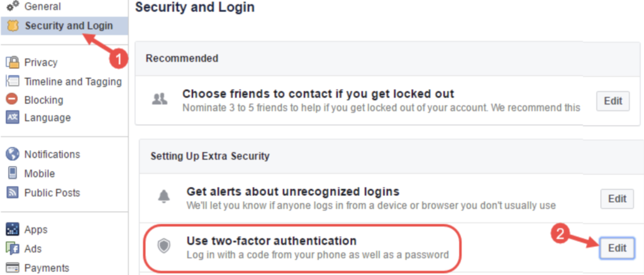Click the red Blocking icon
The height and width of the screenshot is (275, 644).
(13, 100)
